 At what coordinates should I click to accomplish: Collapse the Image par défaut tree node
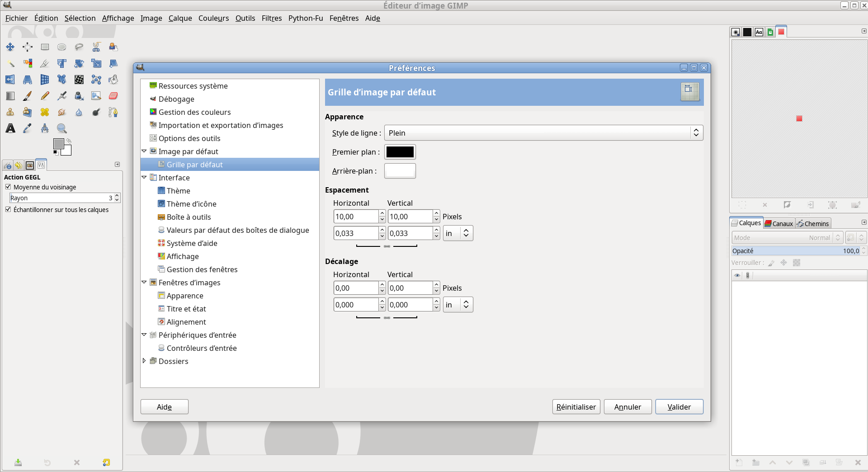[x=144, y=151]
